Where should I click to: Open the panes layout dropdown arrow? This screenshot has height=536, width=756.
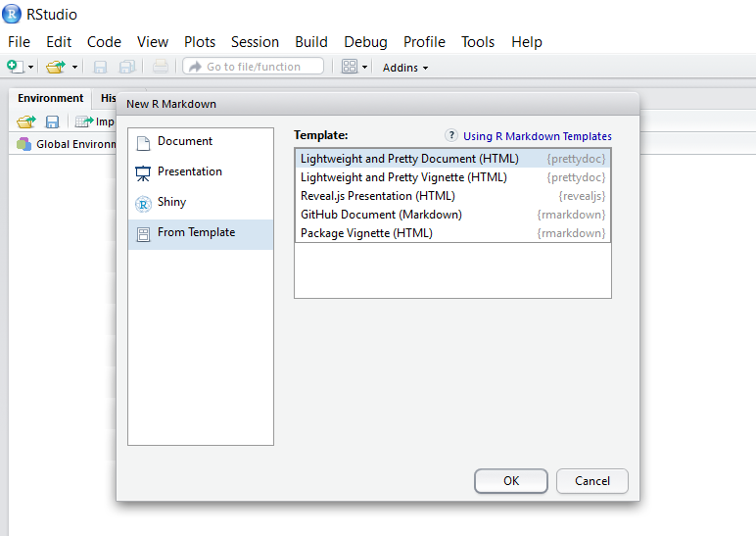coord(364,67)
